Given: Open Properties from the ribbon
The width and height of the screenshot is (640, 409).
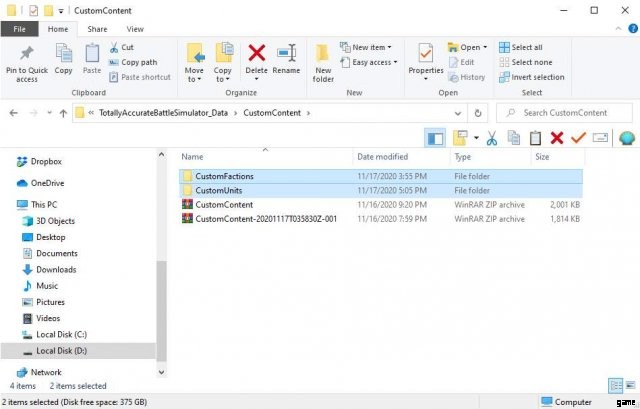Looking at the screenshot, I should (x=426, y=58).
